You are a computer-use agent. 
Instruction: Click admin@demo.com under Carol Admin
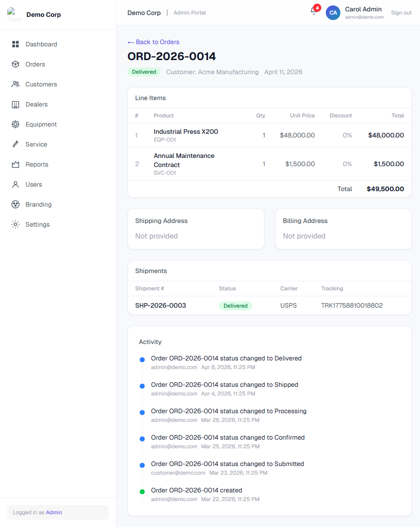click(364, 17)
